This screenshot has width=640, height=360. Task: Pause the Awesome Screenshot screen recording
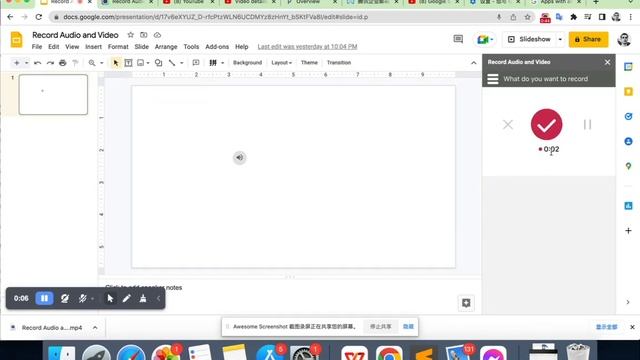coord(44,298)
